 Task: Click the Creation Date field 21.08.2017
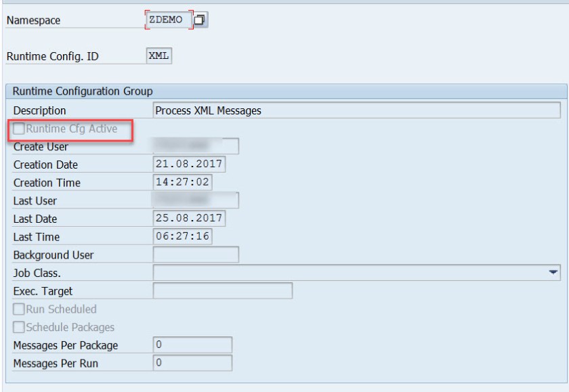(x=189, y=165)
